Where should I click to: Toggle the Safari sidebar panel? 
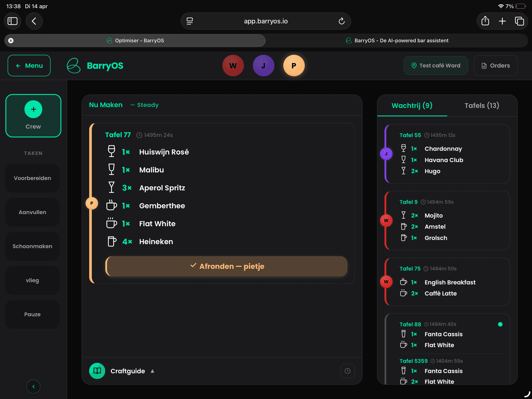coord(12,21)
